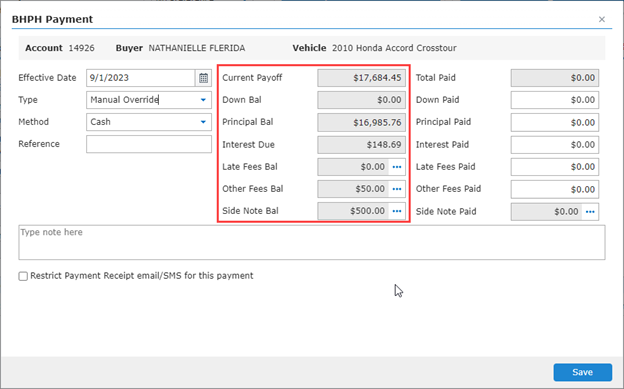Click buyer name NATHANIELLE FLERIDA

197,48
